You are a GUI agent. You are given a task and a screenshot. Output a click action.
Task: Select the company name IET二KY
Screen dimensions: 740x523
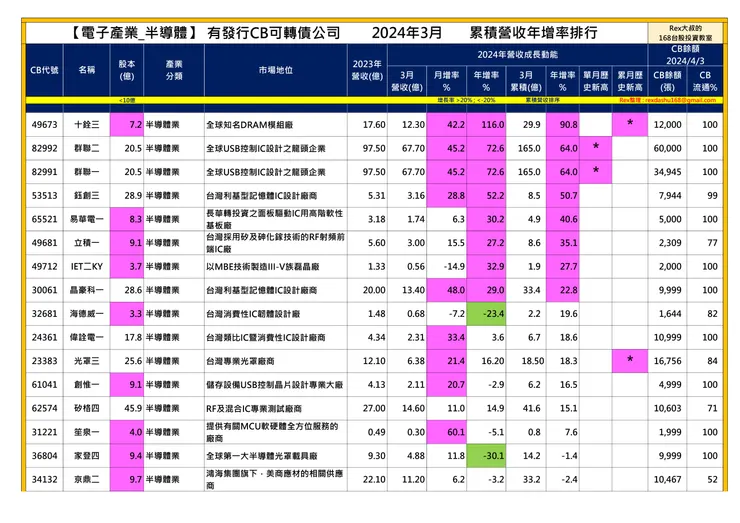[87, 266]
